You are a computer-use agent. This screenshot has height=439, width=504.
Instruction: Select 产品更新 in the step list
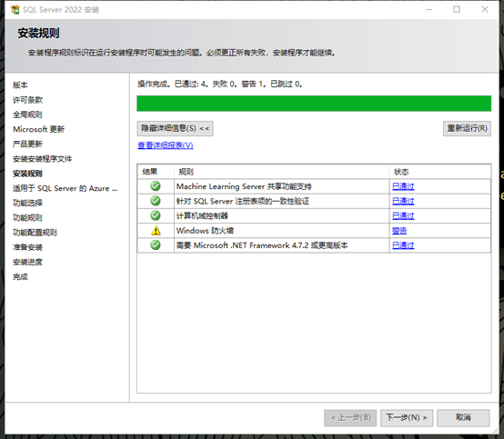click(x=27, y=144)
